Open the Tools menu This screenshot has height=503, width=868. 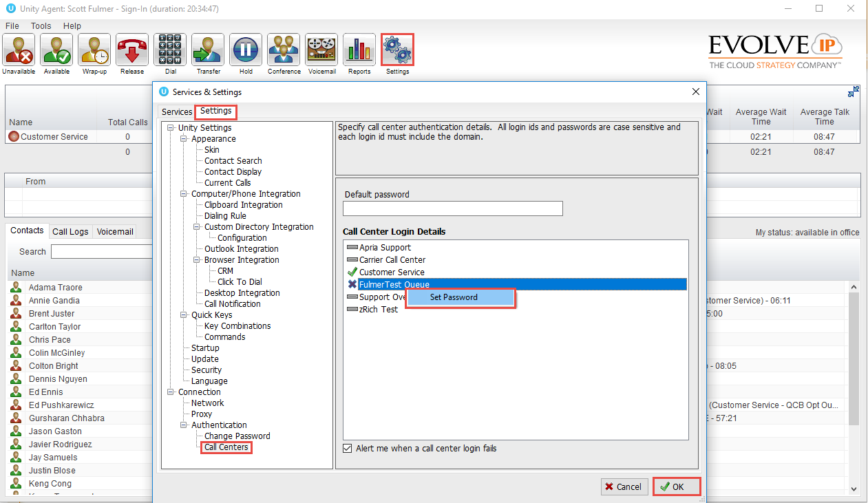click(x=41, y=26)
